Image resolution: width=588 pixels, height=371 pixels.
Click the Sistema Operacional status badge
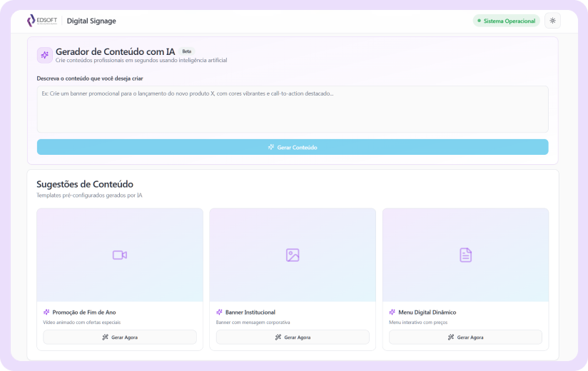506,21
